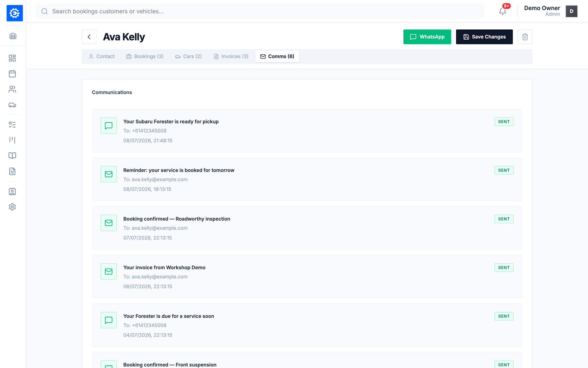Click the email icon for the service reminder
This screenshot has width=588, height=368.
pyautogui.click(x=108, y=174)
